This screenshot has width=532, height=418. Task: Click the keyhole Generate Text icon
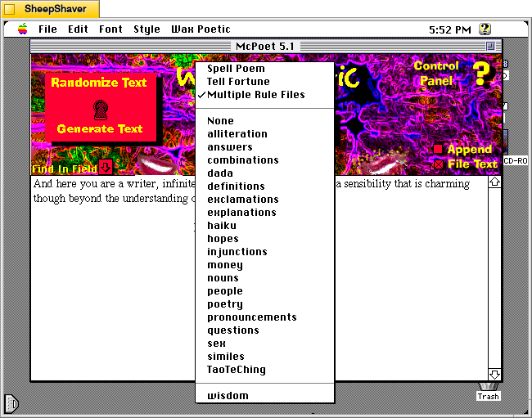pyautogui.click(x=101, y=110)
